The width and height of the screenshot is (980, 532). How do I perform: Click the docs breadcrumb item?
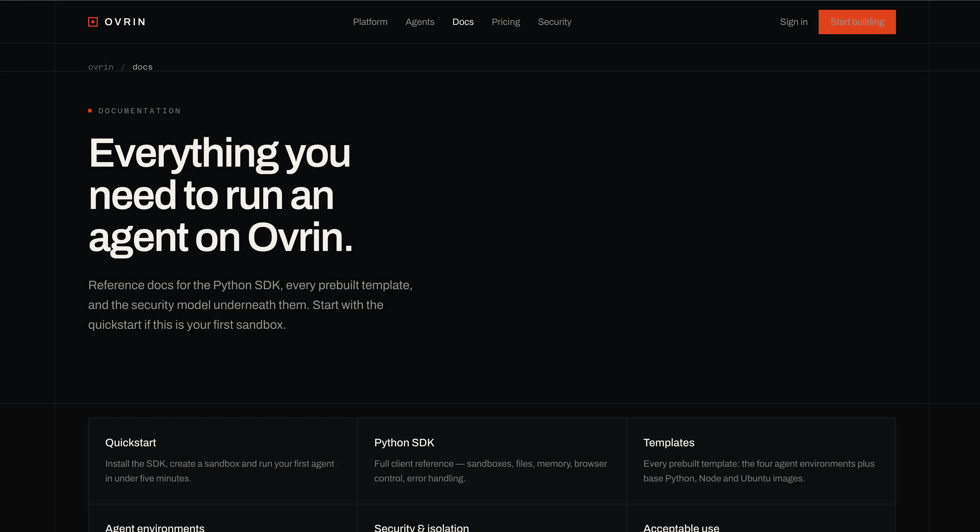pyautogui.click(x=142, y=67)
